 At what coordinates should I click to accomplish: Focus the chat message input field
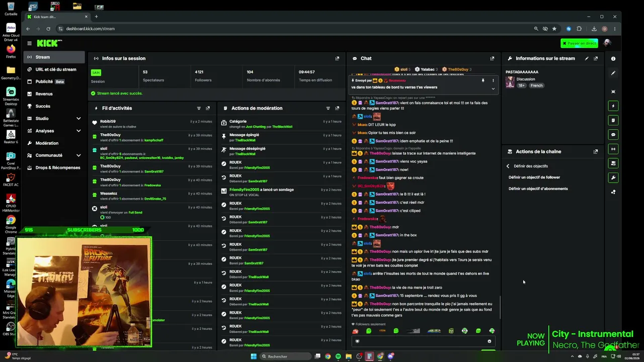coord(423,341)
